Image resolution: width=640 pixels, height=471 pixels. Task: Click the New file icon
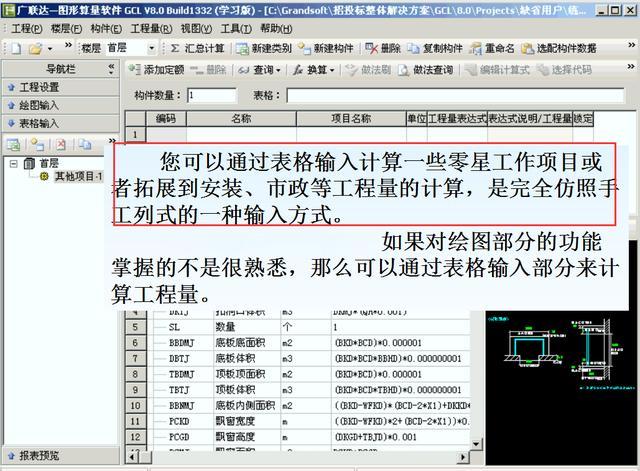[x=16, y=49]
